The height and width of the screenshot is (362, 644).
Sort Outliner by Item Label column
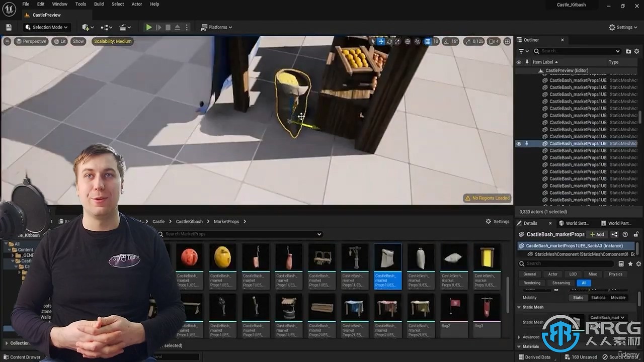pyautogui.click(x=545, y=62)
